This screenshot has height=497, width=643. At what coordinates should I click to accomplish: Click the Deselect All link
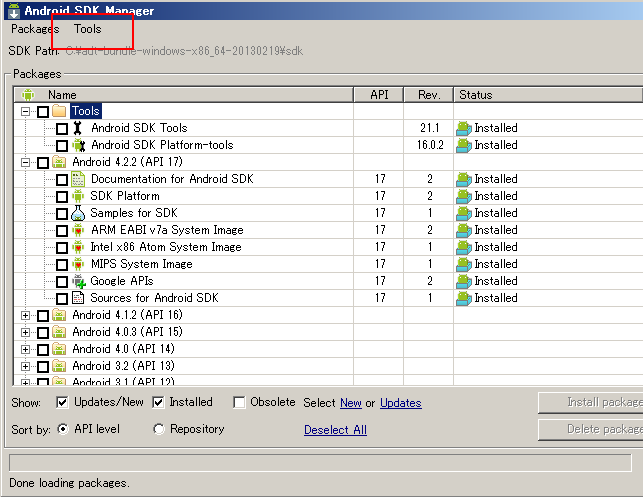pyautogui.click(x=335, y=430)
